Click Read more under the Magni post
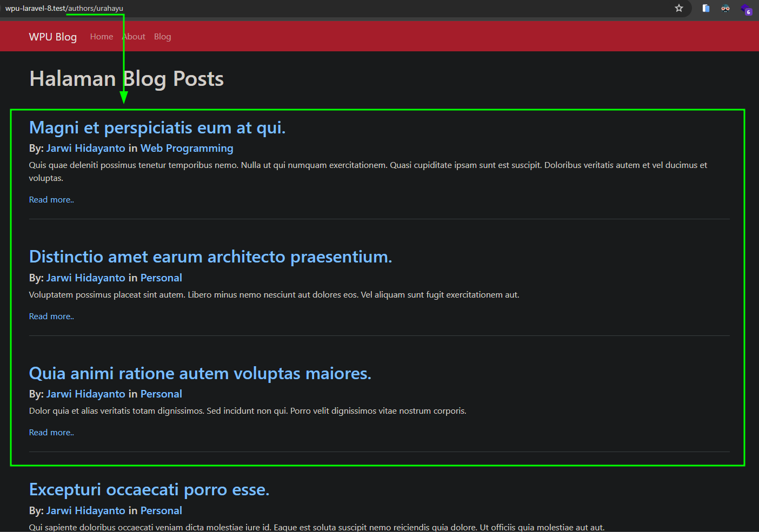759x532 pixels. click(x=51, y=200)
